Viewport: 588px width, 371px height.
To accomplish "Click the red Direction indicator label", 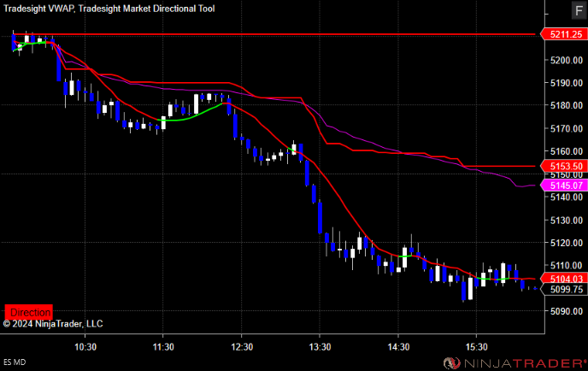I will click(29, 312).
